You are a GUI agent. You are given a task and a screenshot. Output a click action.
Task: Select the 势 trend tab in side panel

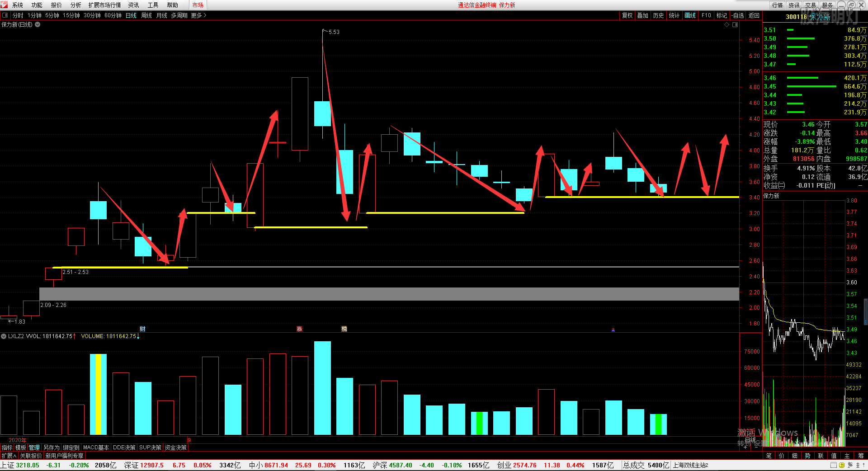pyautogui.click(x=808, y=456)
